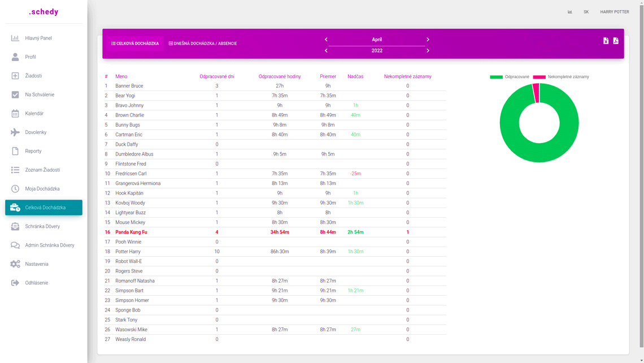Screen dimensions: 644x363
Task: Select the Celková Dochádzka tab
Action: click(x=135, y=44)
